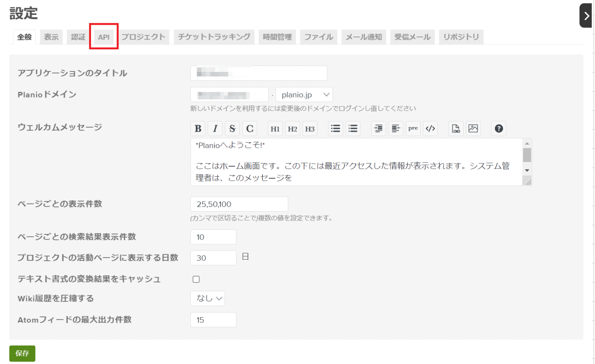The height and width of the screenshot is (364, 595).
Task: Apply strikethrough formatting to text
Action: click(232, 129)
